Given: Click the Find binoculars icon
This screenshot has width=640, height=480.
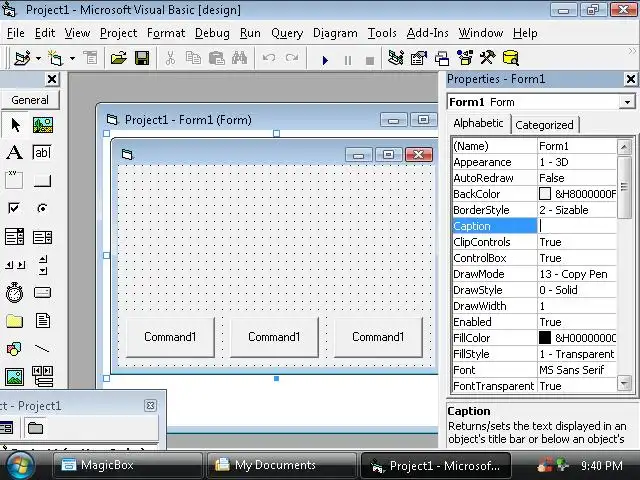Looking at the screenshot, I should click(239, 58).
